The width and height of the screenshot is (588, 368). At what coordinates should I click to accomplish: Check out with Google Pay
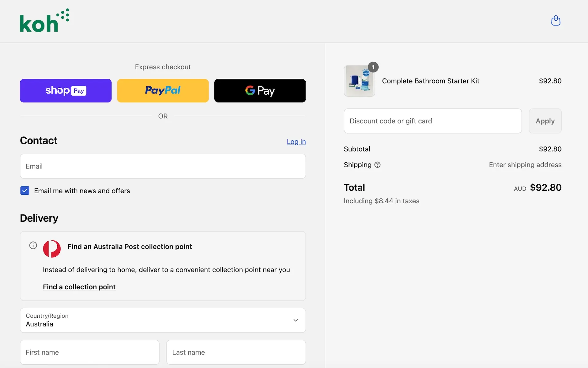point(260,91)
